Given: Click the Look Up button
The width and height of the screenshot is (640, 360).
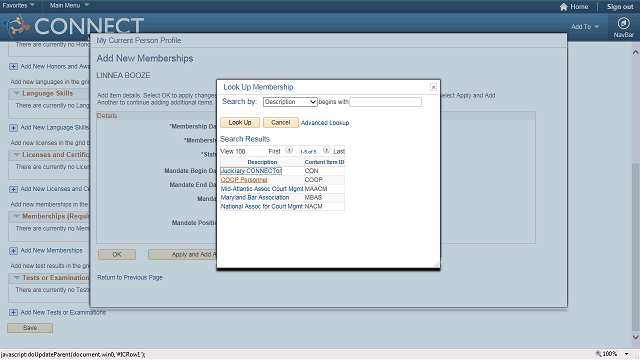Looking at the screenshot, I should [240, 122].
